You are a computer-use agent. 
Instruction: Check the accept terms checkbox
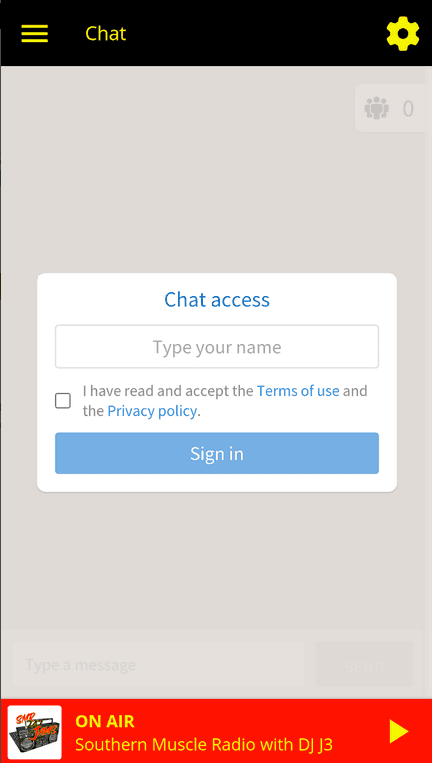click(x=63, y=401)
